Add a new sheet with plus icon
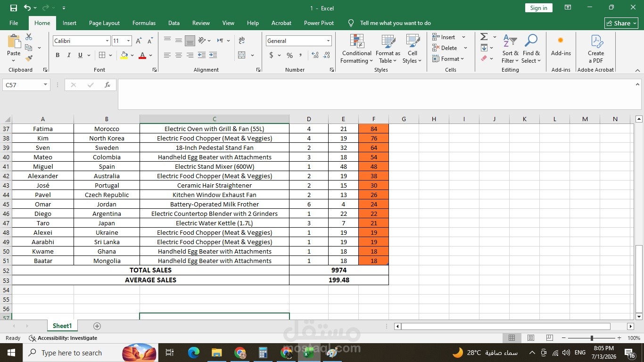Image resolution: width=644 pixels, height=362 pixels. [x=97, y=326]
